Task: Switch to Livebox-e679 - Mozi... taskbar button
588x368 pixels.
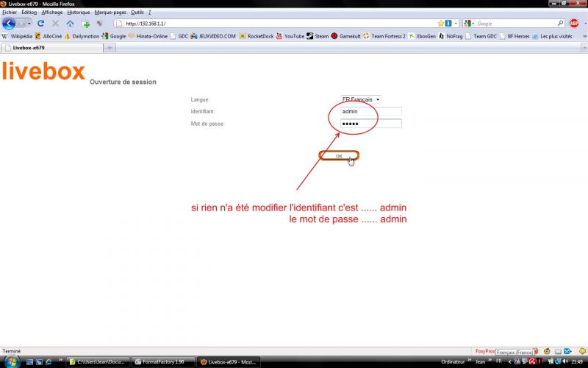Action: pyautogui.click(x=229, y=362)
